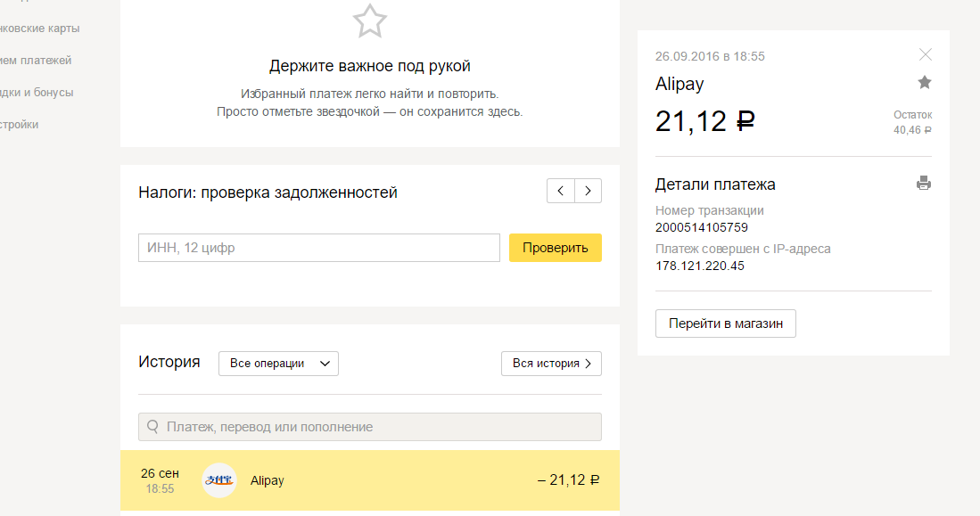
Task: Select the Alipay 26 сен history row
Action: 370,480
